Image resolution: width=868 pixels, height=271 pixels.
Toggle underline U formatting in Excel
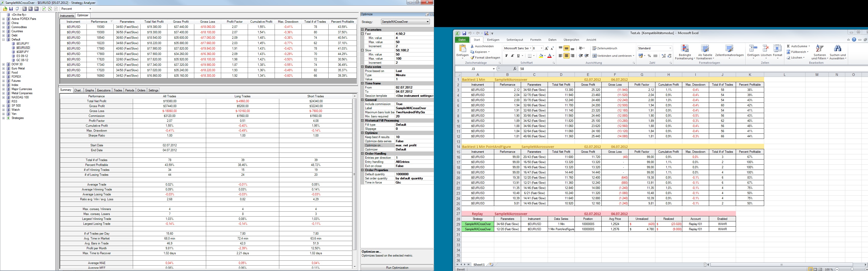pos(518,56)
